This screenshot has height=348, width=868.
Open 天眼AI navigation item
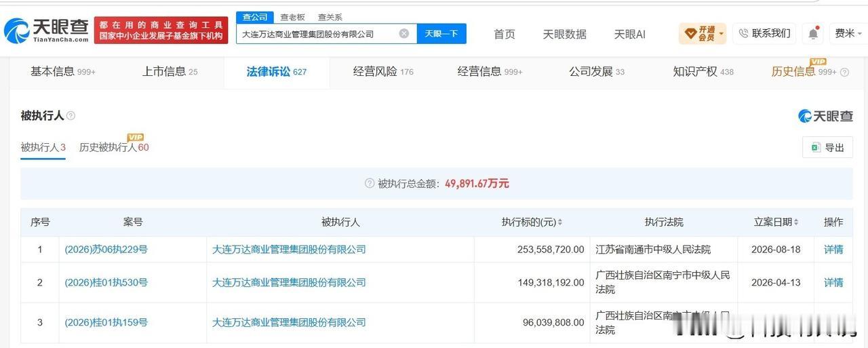point(629,34)
